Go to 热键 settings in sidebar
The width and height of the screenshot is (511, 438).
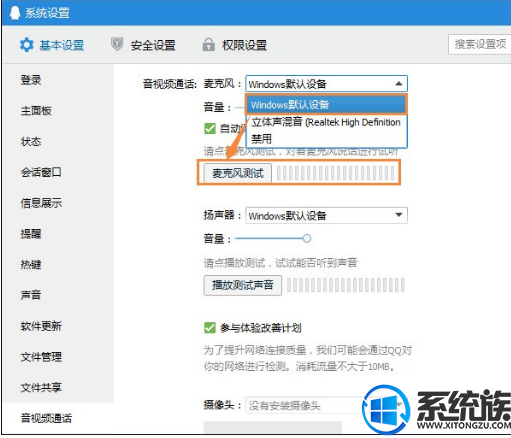click(31, 264)
